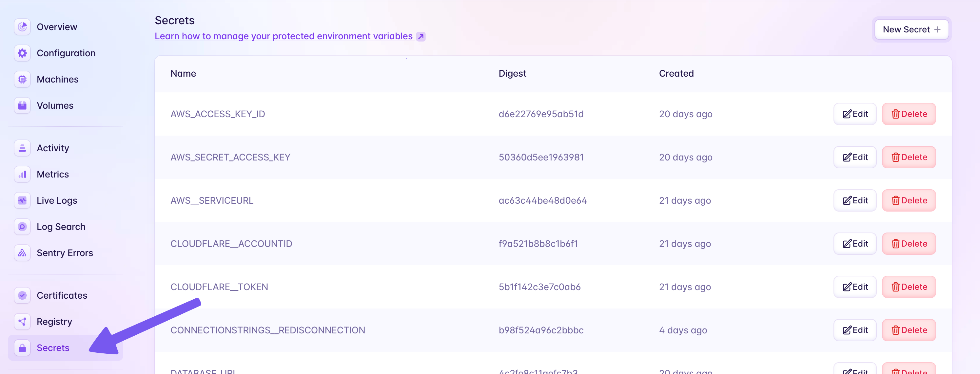The image size is (980, 374).
Task: Delete the CLOUDFLARE__TOKEN secret
Action: pos(909,287)
